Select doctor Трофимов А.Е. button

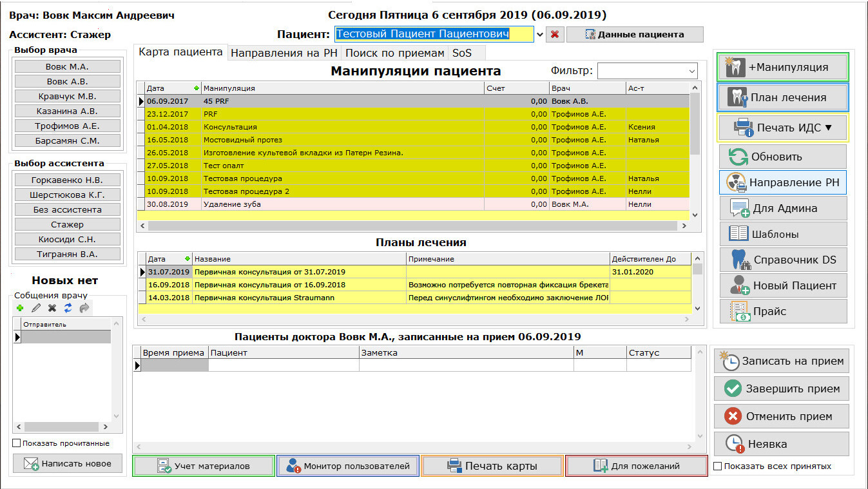pyautogui.click(x=68, y=126)
